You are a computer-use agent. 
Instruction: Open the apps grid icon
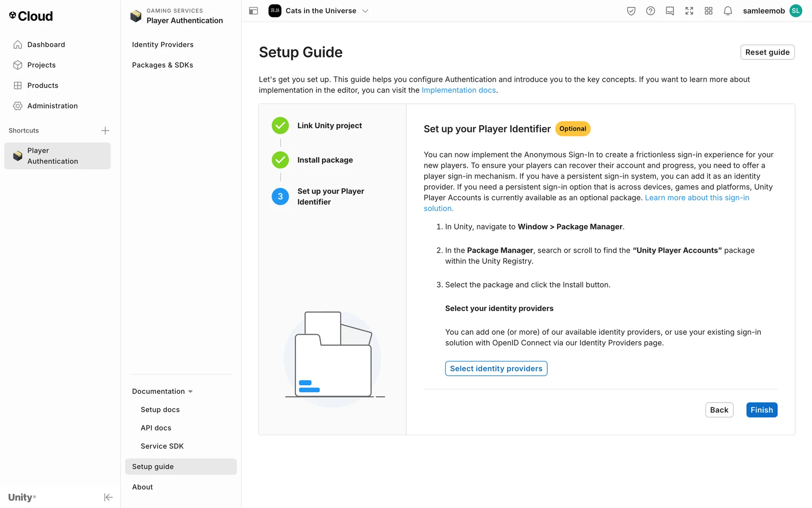(x=709, y=11)
